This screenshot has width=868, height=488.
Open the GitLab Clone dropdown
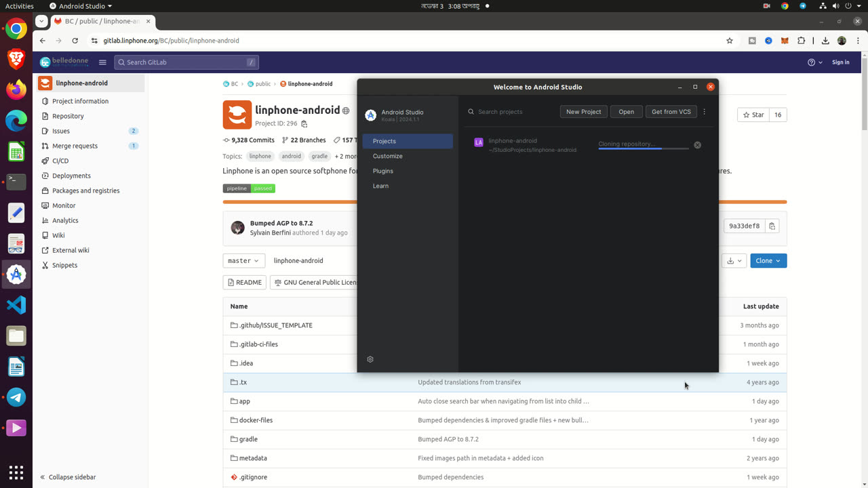click(768, 261)
